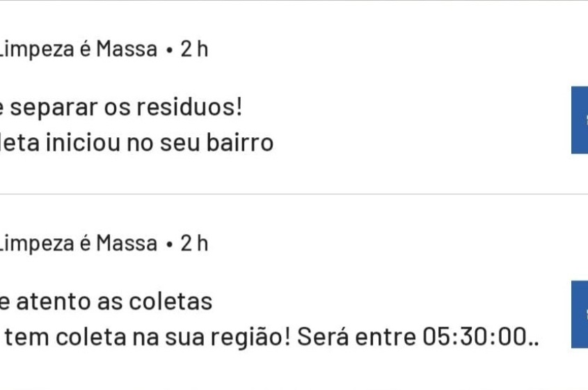Open the blue thumbnail beside 'separar os residuos!'
Viewport: 588px width, 390px height.
(580, 120)
